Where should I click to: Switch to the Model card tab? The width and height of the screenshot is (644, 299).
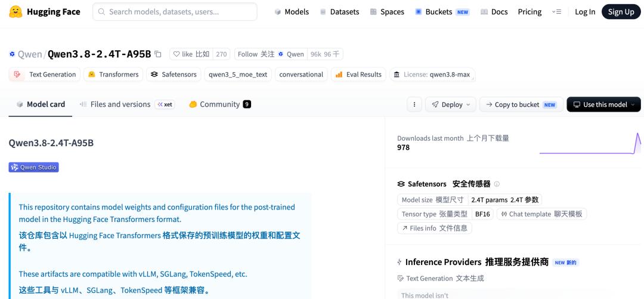click(41, 104)
